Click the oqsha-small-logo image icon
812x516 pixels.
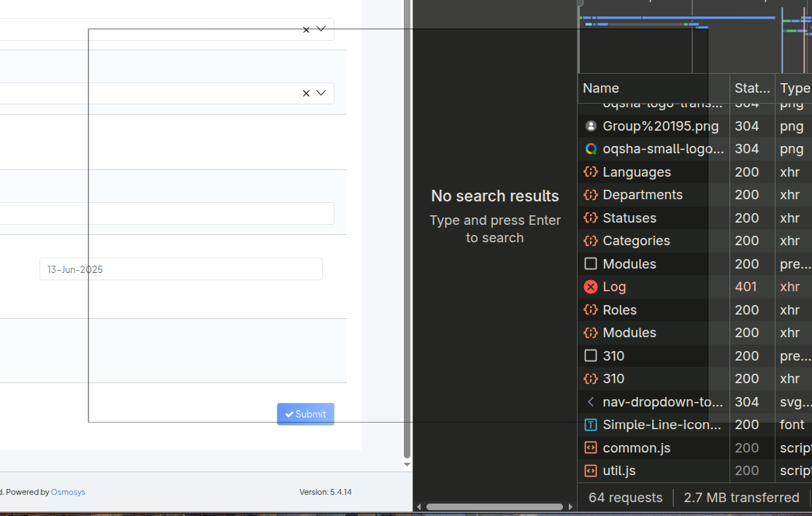coord(591,149)
